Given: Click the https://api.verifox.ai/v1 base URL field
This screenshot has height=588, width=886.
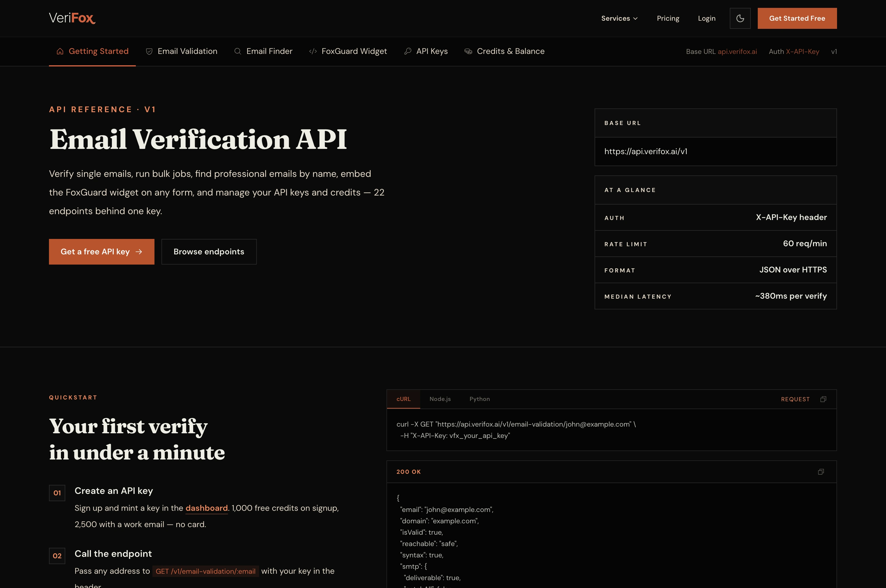Looking at the screenshot, I should point(715,152).
